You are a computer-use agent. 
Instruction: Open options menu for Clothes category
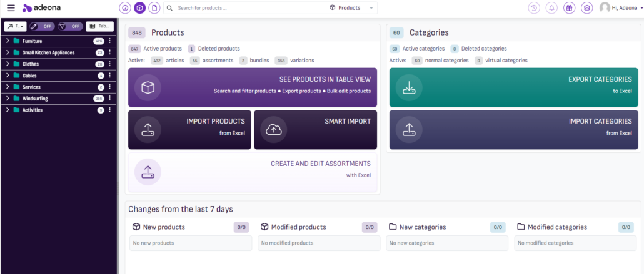click(x=109, y=64)
